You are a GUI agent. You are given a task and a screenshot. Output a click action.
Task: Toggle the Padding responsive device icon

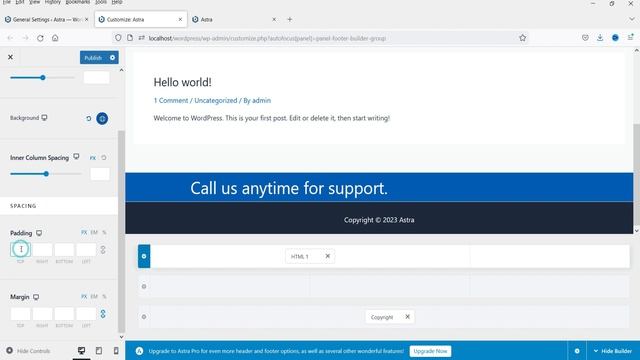tap(39, 233)
